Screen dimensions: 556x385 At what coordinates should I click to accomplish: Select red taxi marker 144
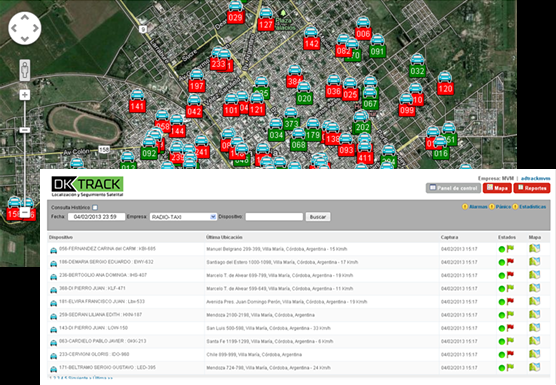(177, 126)
